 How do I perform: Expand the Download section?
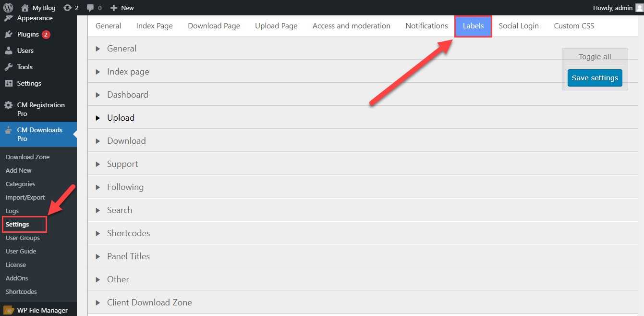(x=363, y=140)
